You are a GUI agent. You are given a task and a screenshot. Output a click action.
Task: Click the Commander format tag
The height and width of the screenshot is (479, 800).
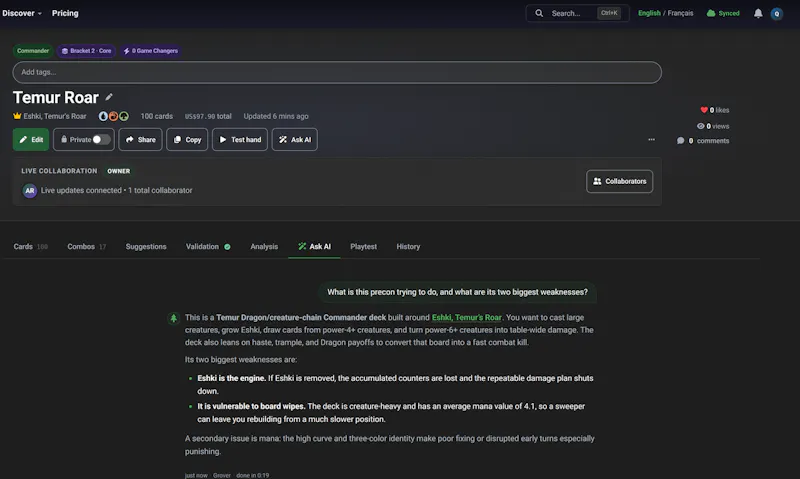tap(33, 51)
